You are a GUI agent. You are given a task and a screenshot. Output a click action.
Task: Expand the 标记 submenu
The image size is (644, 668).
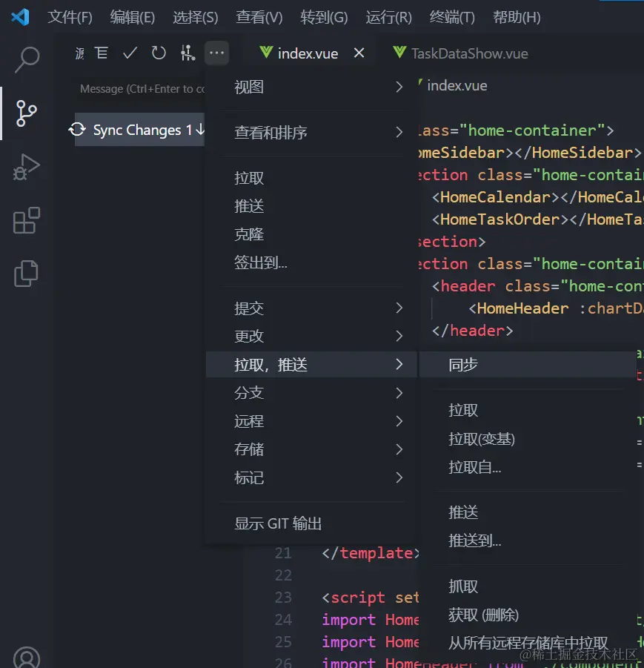pos(311,477)
